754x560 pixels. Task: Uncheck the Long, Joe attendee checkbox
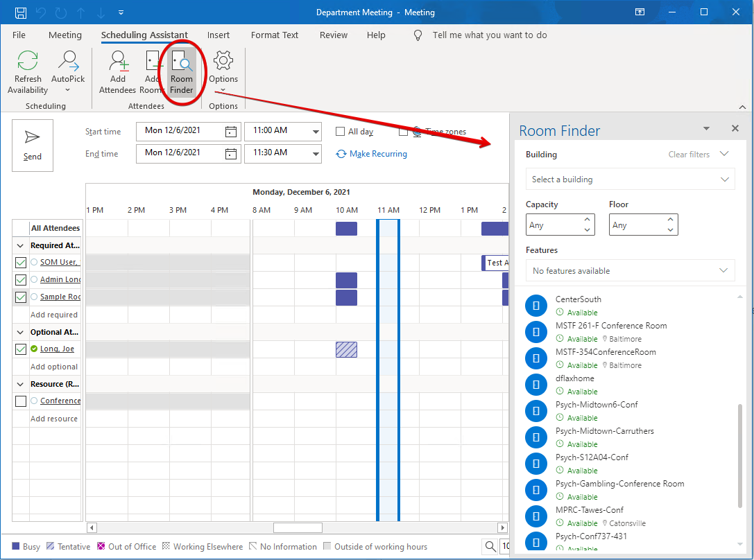point(21,349)
